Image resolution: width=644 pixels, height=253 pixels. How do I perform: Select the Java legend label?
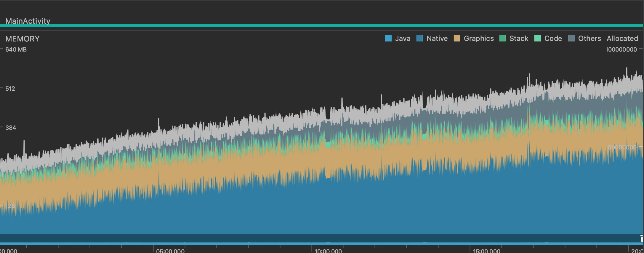pyautogui.click(x=403, y=39)
